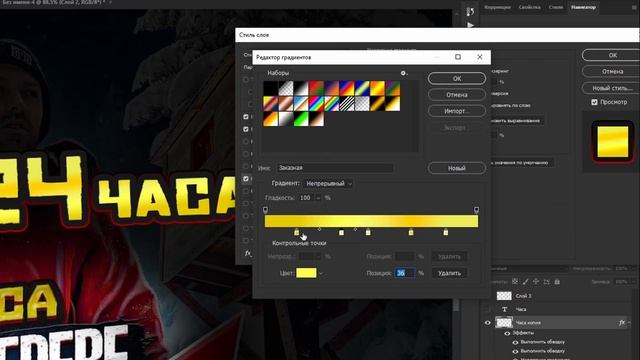Click OK in the Layer Style dialog
The image size is (640, 360).
613,55
